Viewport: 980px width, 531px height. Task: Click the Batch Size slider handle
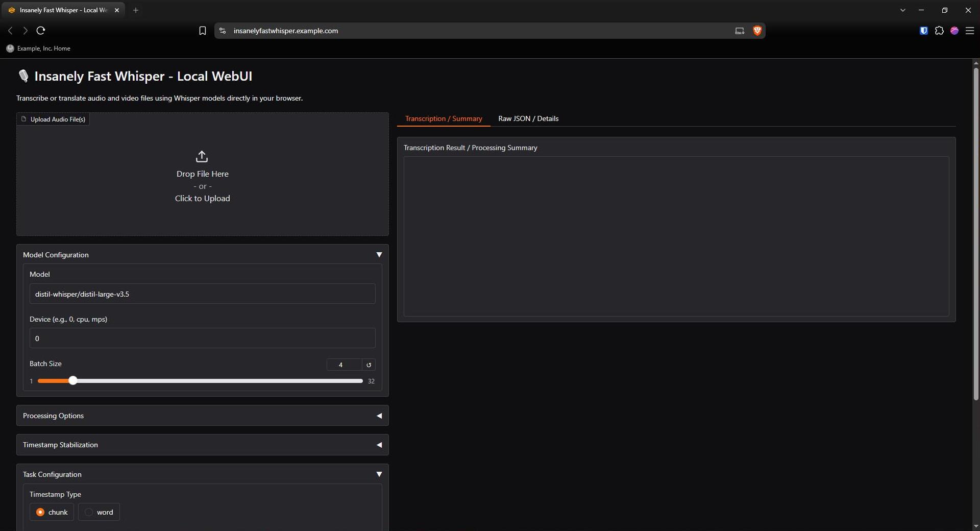[73, 380]
